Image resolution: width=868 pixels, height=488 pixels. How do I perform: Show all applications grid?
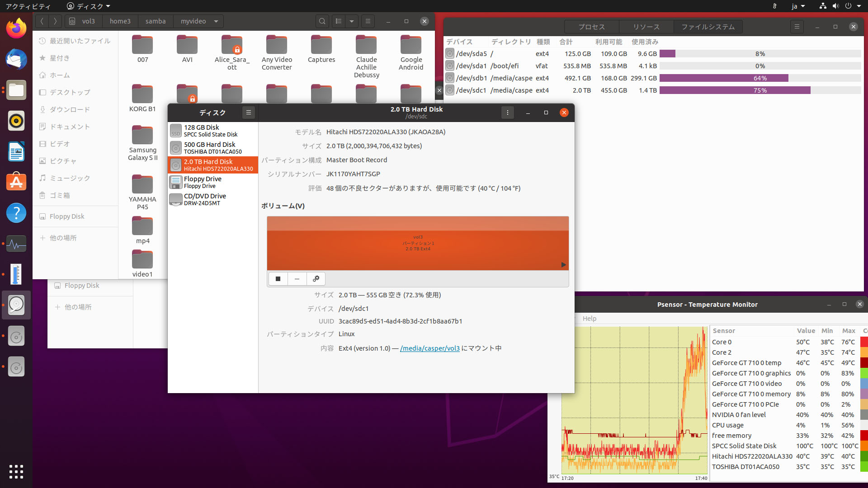point(16,471)
